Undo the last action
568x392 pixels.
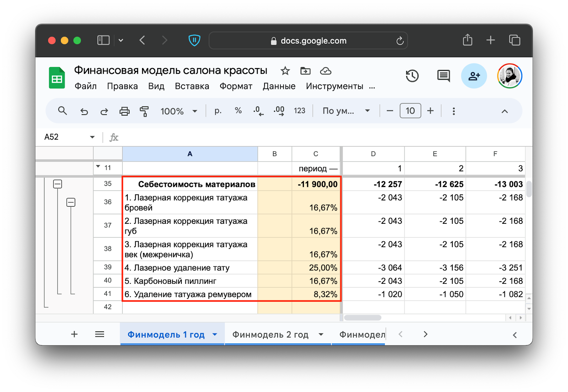pos(84,111)
